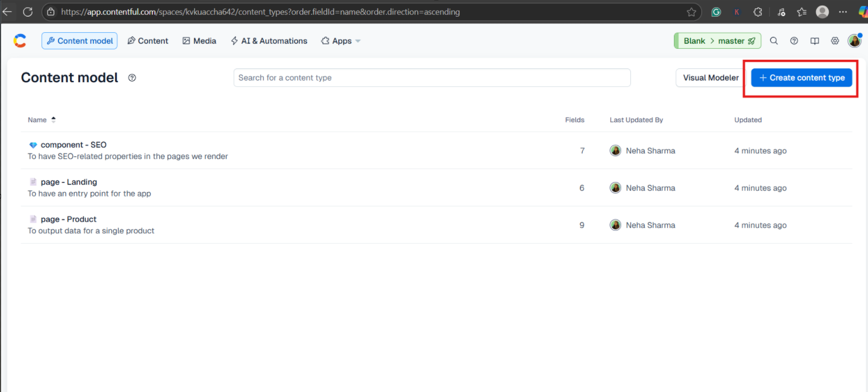This screenshot has height=392, width=868.
Task: Open the K extension icon in browser toolbar
Action: click(x=737, y=11)
